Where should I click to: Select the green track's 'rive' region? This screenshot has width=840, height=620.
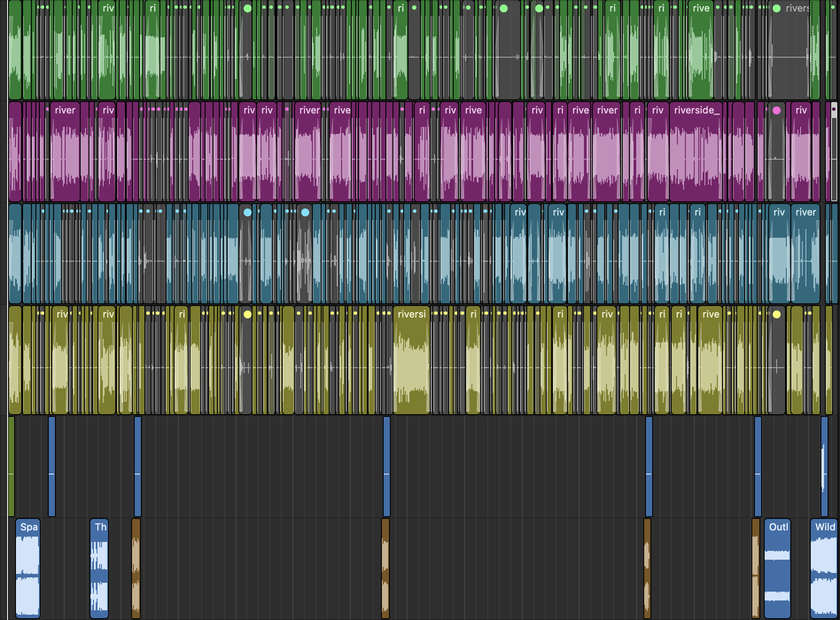[x=701, y=50]
